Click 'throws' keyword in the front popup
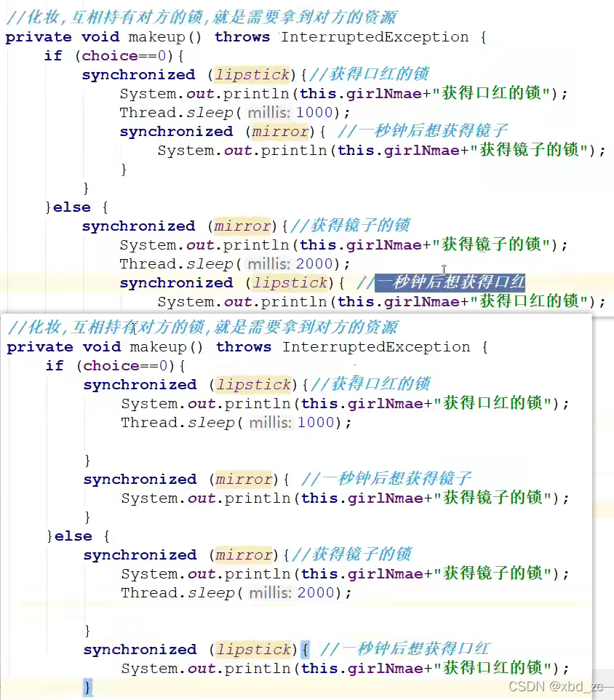The width and height of the screenshot is (614, 700). tap(244, 347)
